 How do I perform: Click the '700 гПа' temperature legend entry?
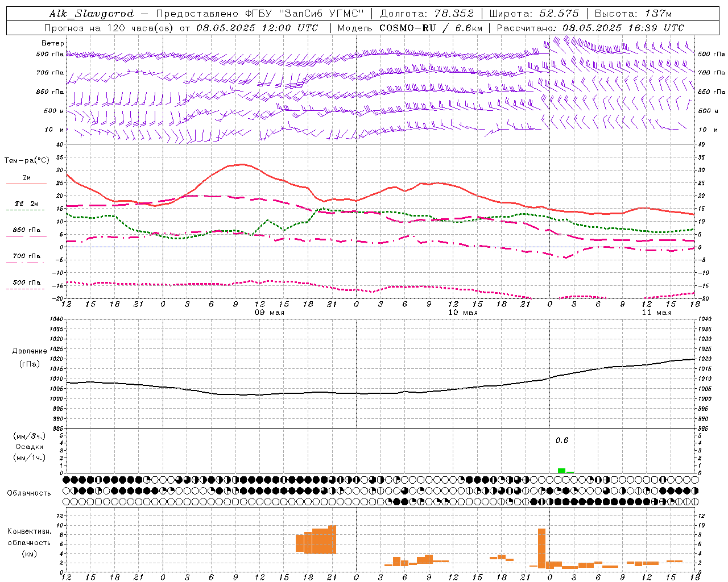(26, 256)
